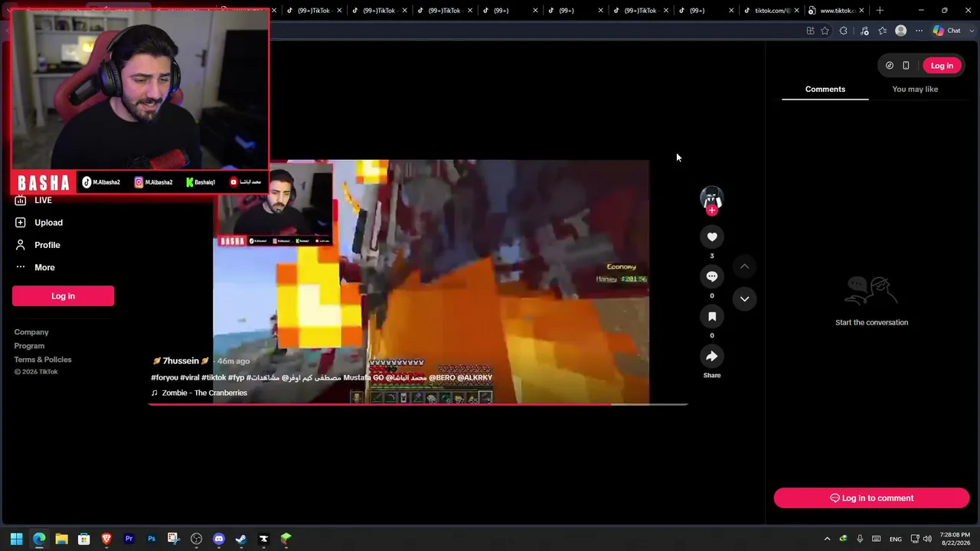
Task: Click the #foryou hashtag
Action: click(165, 377)
